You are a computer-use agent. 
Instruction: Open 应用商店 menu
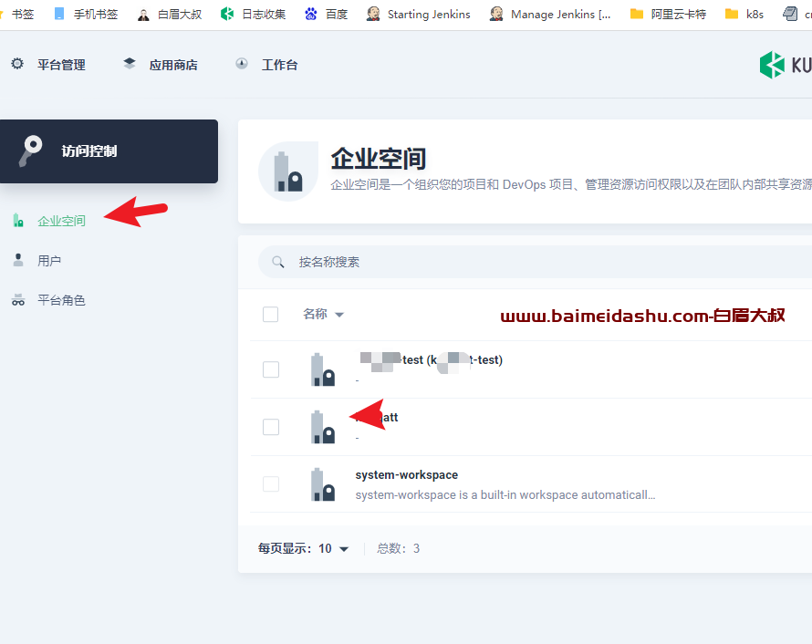(x=173, y=65)
